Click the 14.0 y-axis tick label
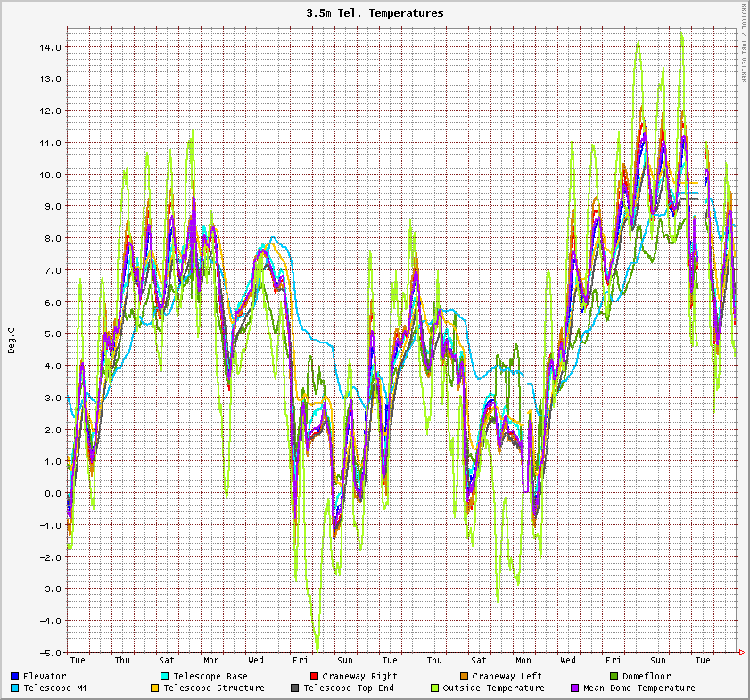Image resolution: width=750 pixels, height=700 pixels. (51, 46)
